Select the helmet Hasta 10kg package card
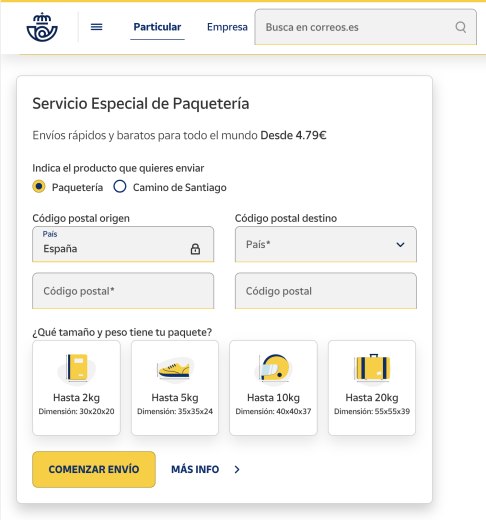Image resolution: width=486 pixels, height=520 pixels. 273,388
